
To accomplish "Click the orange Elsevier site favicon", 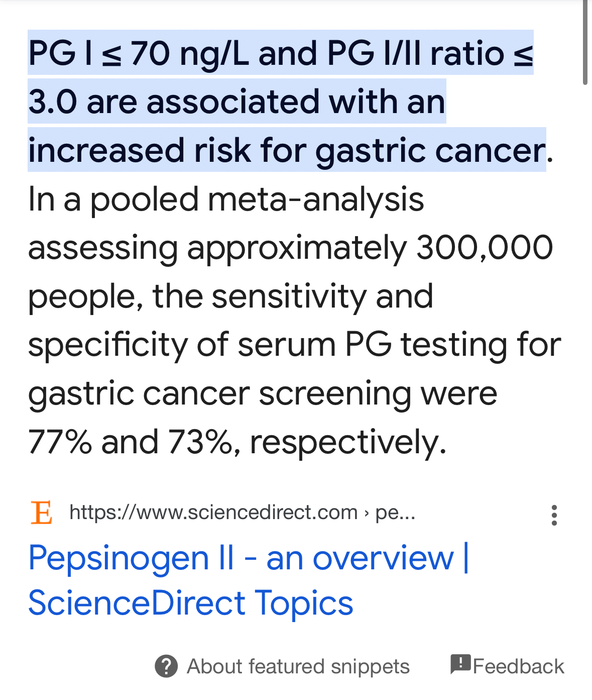I will 41,513.
